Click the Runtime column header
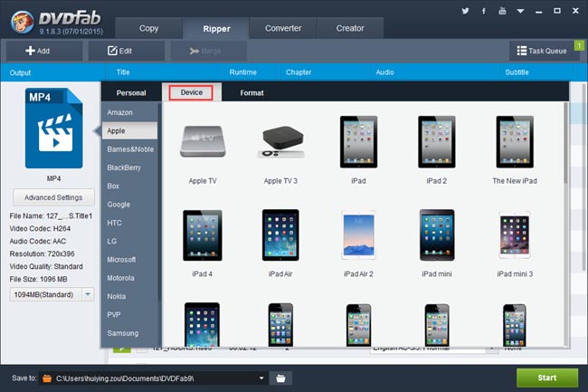 pos(242,72)
